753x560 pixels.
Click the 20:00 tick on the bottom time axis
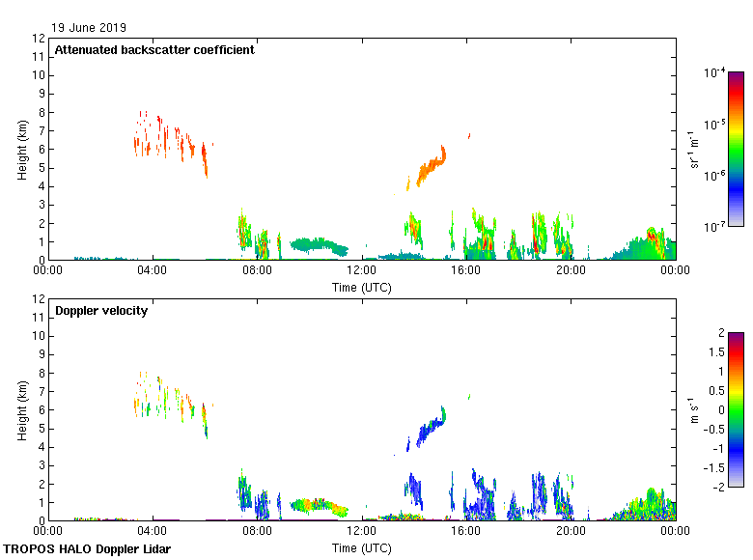click(x=571, y=531)
